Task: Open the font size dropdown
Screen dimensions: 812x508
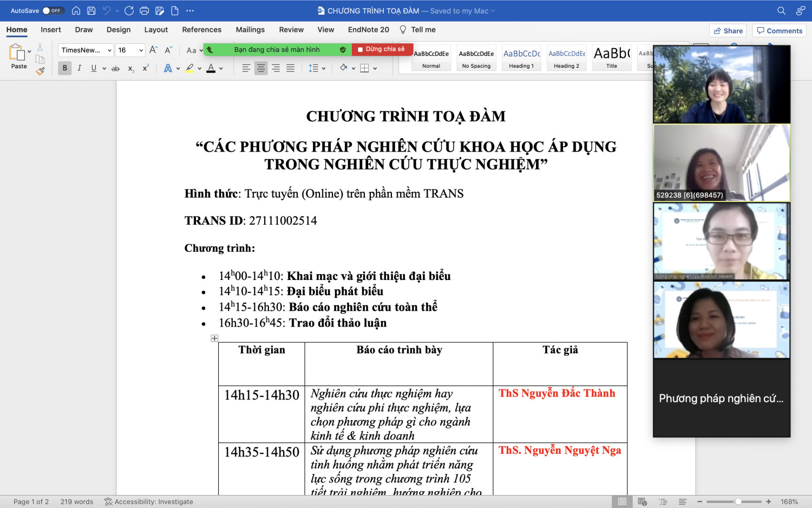Action: point(141,50)
